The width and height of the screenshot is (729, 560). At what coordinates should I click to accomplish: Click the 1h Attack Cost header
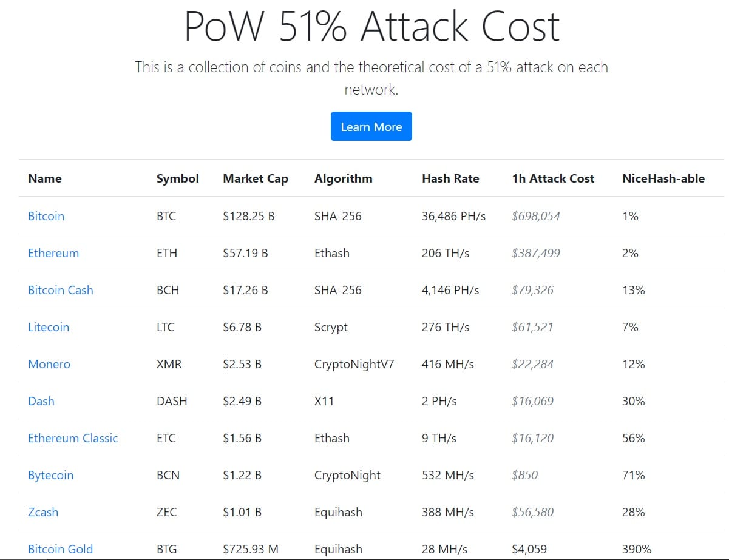click(553, 178)
